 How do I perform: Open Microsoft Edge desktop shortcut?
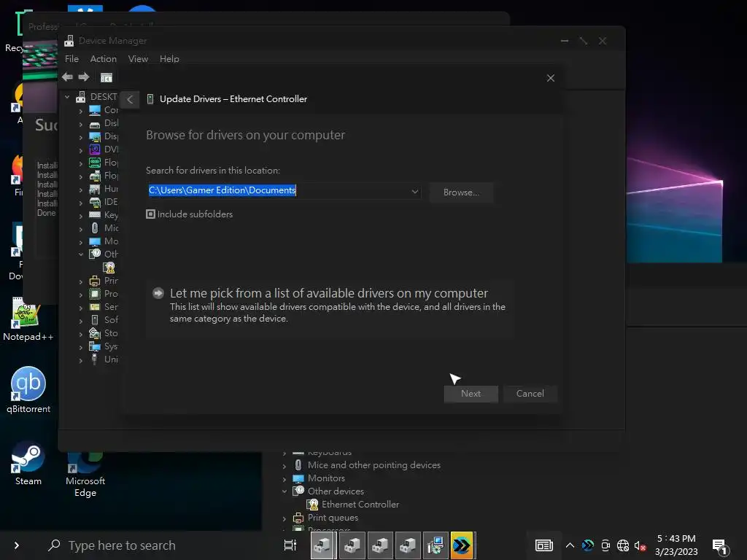(x=85, y=475)
